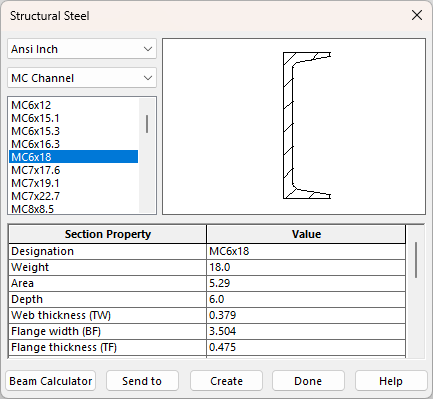The image size is (433, 399).
Task: Click the channel cross-section preview image
Action: [x=294, y=126]
